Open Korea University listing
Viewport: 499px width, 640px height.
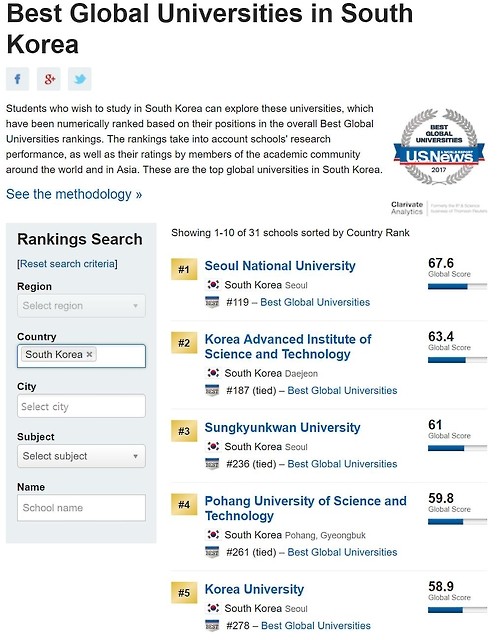pyautogui.click(x=254, y=589)
